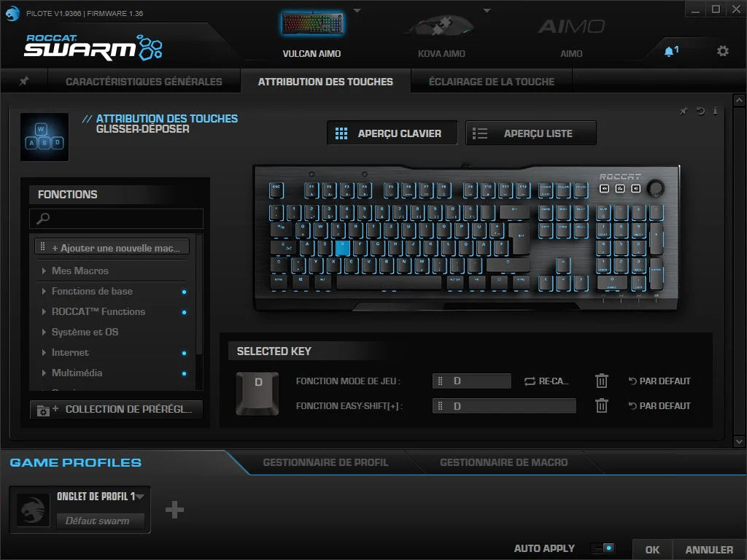Open the Éclairage de la Touche tab

[492, 82]
